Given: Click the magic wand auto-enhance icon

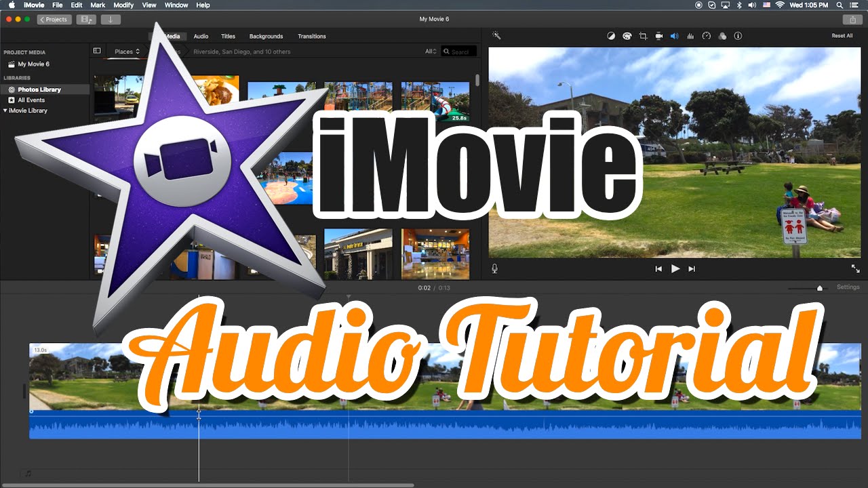Looking at the screenshot, I should pyautogui.click(x=496, y=36).
